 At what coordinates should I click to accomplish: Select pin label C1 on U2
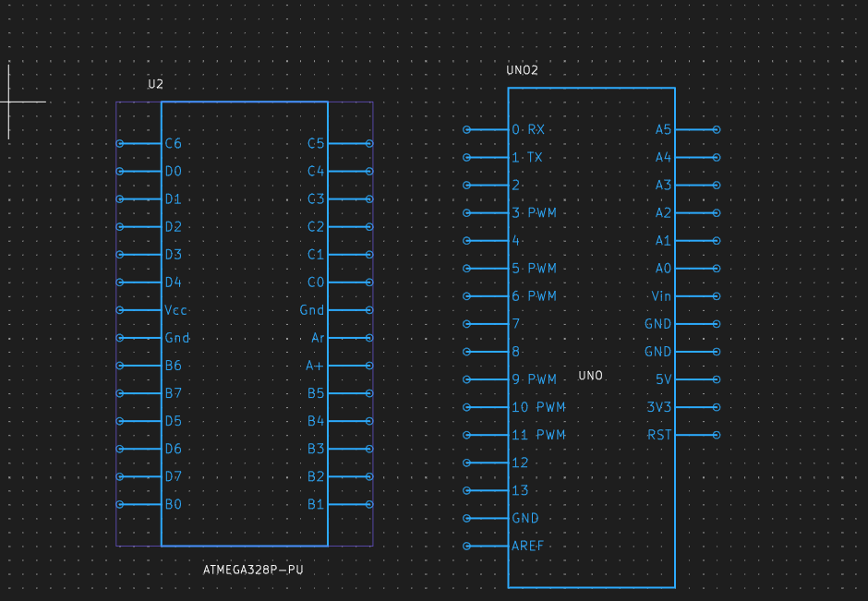(316, 255)
